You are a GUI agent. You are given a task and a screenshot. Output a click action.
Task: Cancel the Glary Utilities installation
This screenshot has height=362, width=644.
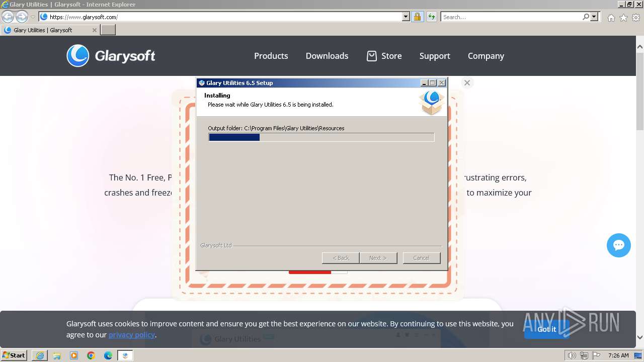pyautogui.click(x=421, y=258)
